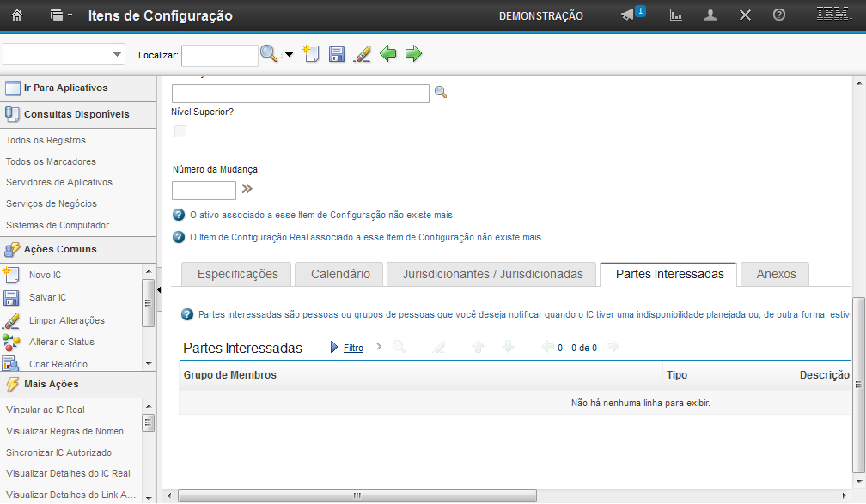The height and width of the screenshot is (504, 866).
Task: Open the Anexos tab
Action: click(x=776, y=274)
